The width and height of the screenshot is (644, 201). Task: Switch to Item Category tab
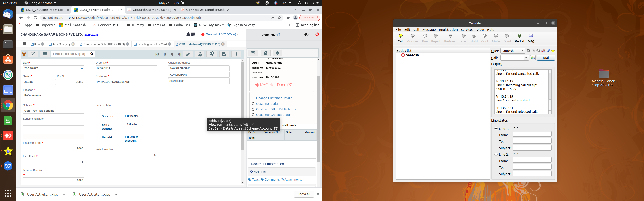61,44
